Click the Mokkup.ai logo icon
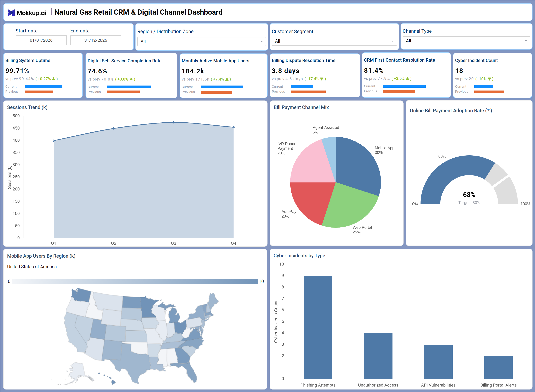Screen dimensions: 535x392 coord(11,13)
